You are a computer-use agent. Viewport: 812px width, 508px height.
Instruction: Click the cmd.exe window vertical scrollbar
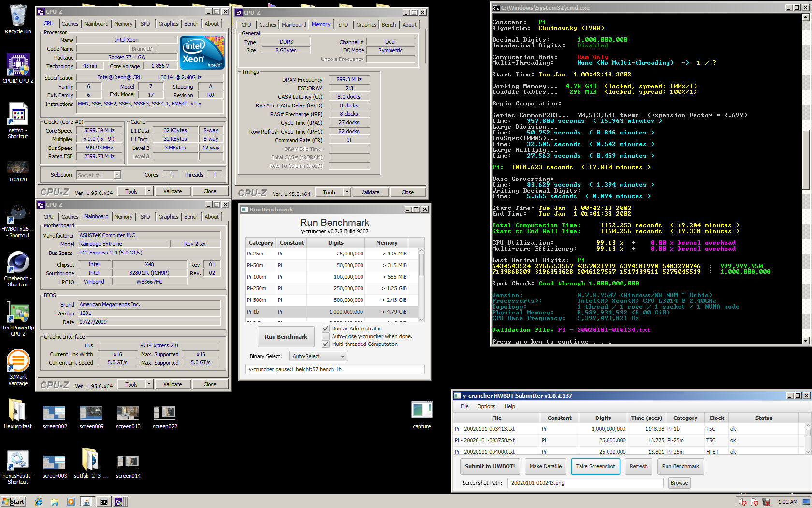(805, 179)
